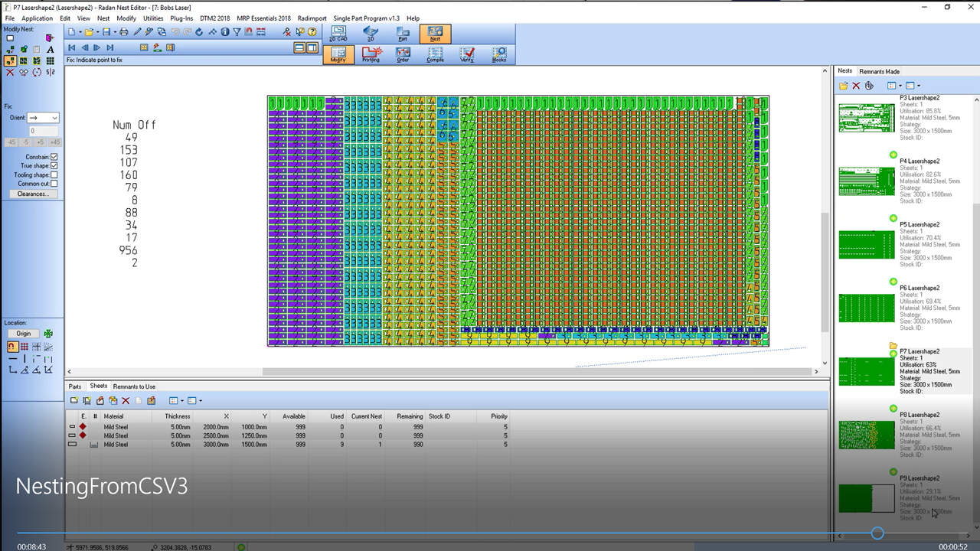Open first view dropdown in Nests panel toolbar

900,86
